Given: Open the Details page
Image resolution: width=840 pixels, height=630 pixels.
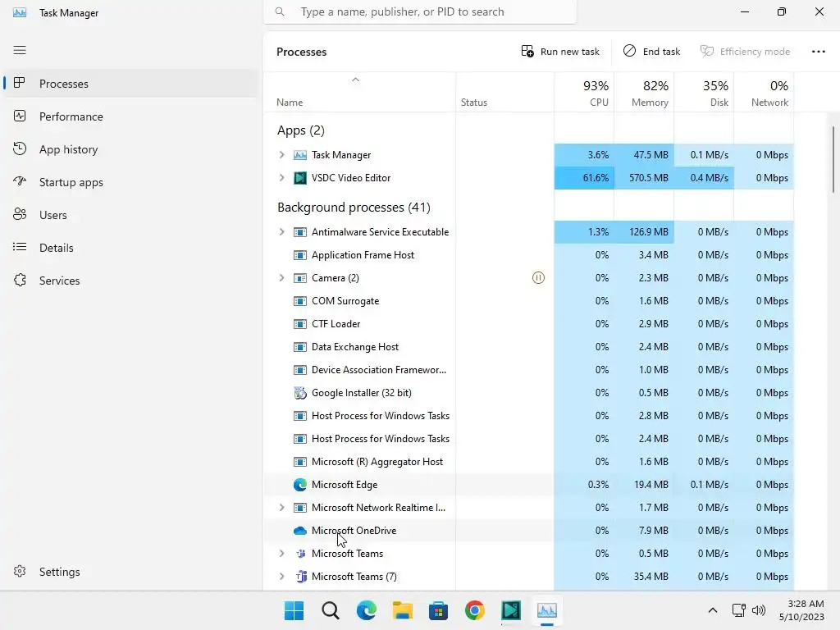Looking at the screenshot, I should pyautogui.click(x=131, y=248).
